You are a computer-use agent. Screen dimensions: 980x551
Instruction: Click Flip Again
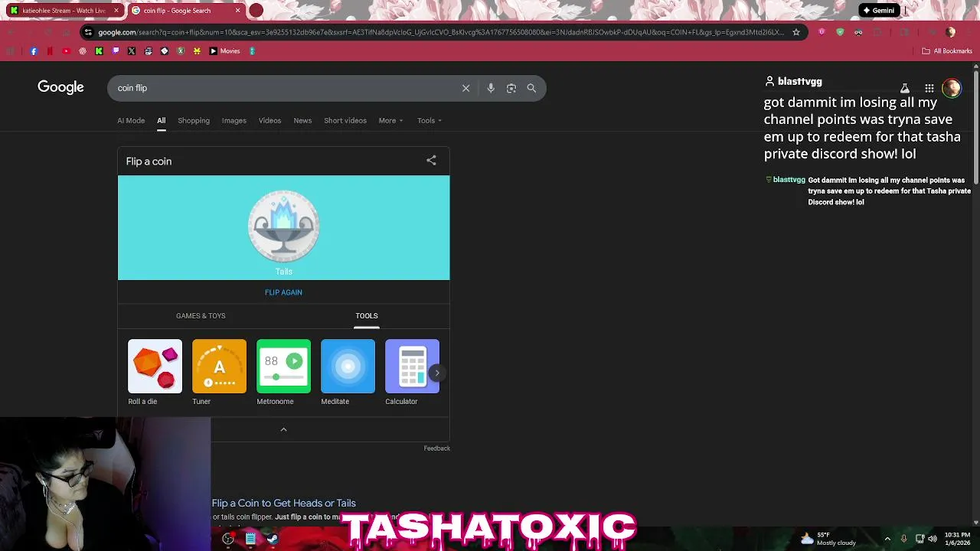[283, 292]
